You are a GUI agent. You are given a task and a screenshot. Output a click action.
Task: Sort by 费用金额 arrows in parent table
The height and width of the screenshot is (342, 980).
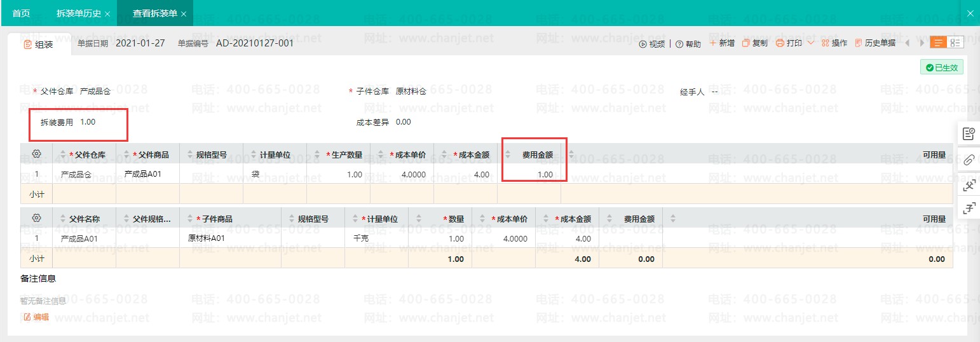tap(507, 154)
